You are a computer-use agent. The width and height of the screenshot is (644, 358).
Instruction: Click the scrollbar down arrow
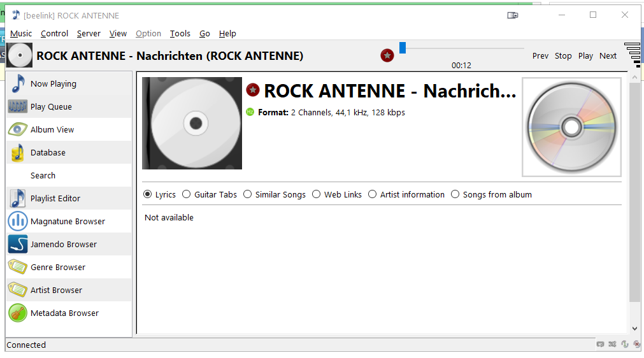634,329
